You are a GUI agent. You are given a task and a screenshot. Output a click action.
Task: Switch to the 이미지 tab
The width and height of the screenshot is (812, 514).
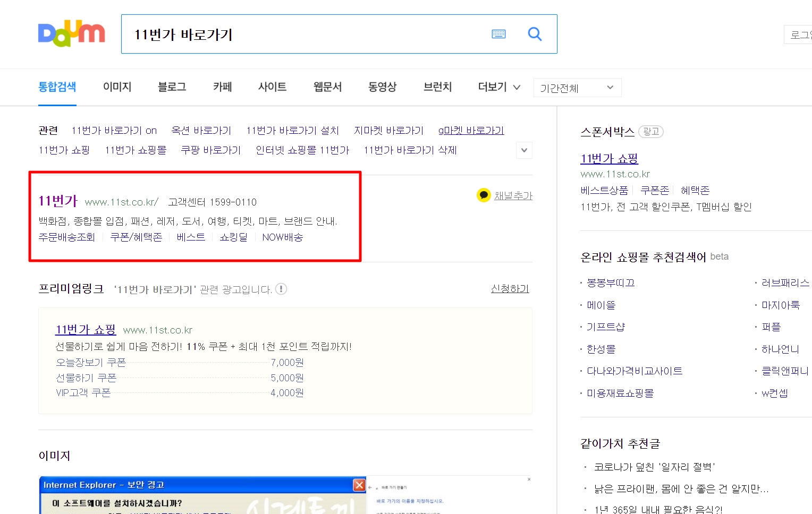click(x=117, y=87)
